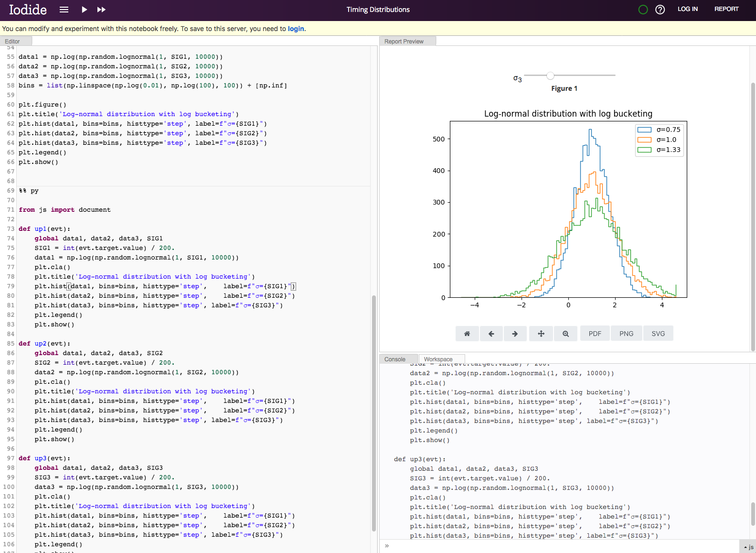Go back to previous plot view
Screen dimensions: 756x553
coord(491,334)
